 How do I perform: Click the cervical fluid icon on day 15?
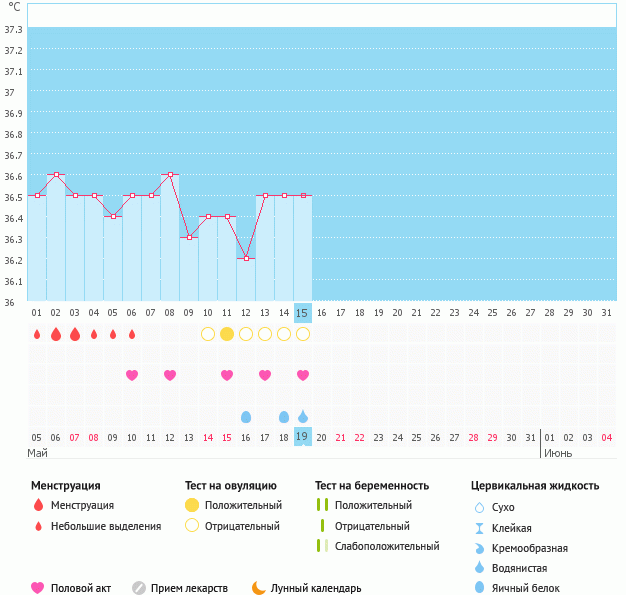tap(303, 416)
